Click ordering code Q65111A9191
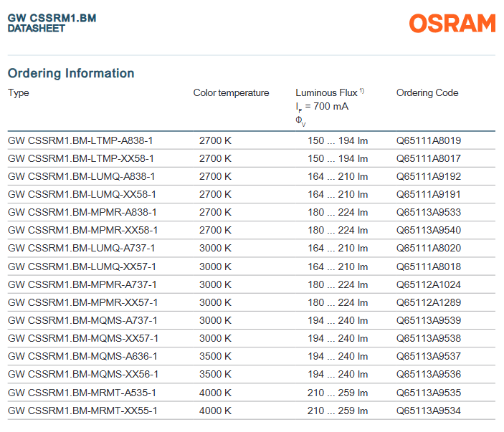Image resolution: width=504 pixels, height=432 pixels. [x=429, y=195]
